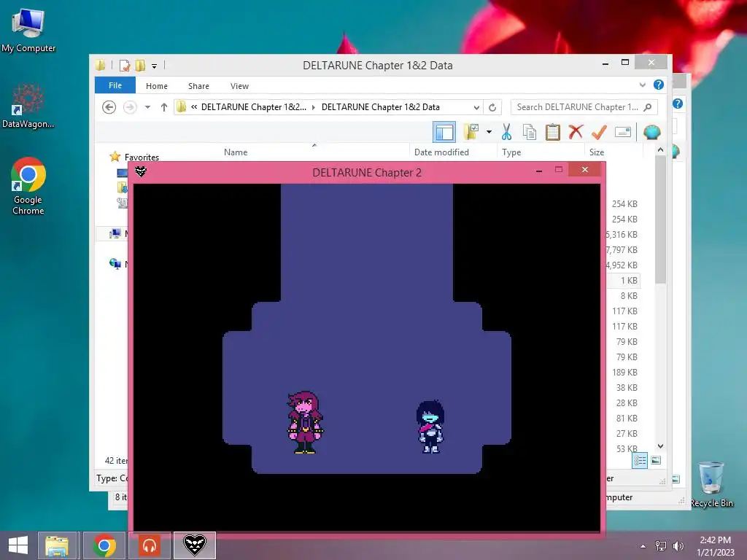Open the clock showing 2:42 PM
747x560 pixels.
(715, 545)
